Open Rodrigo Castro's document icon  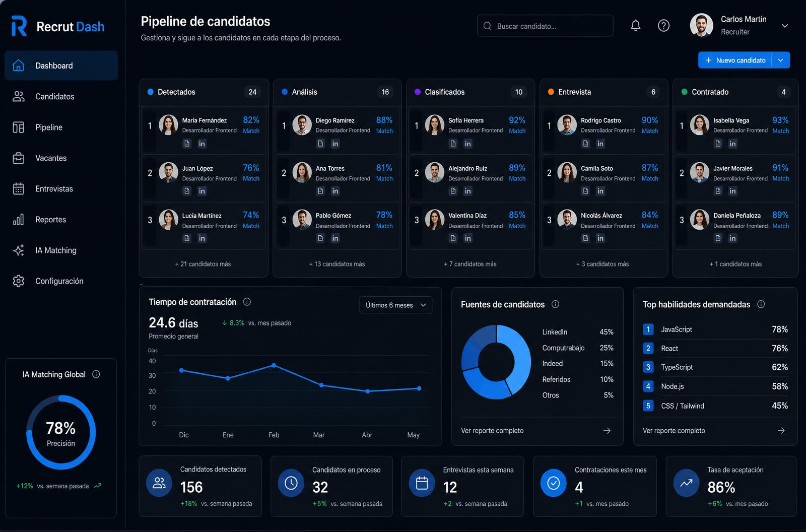[x=585, y=144]
